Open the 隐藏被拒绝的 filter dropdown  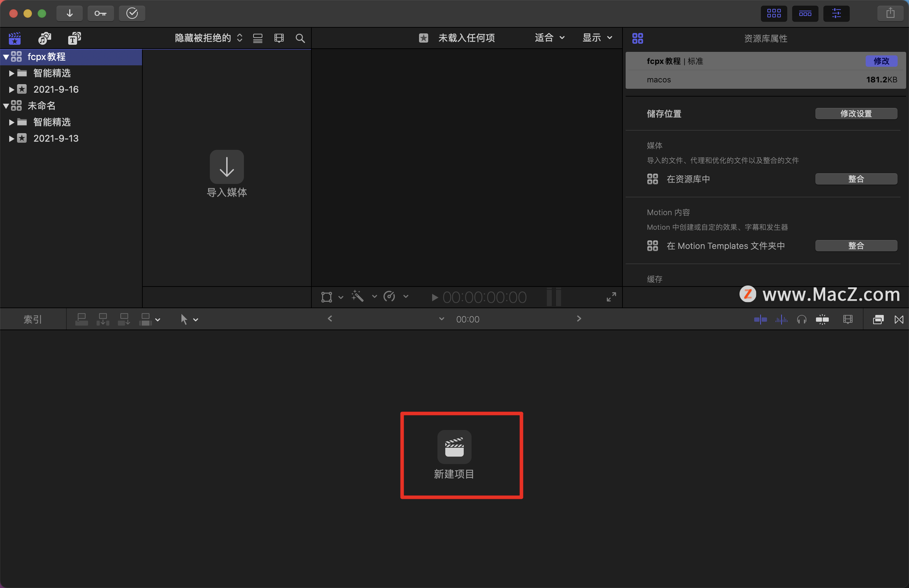pos(208,38)
